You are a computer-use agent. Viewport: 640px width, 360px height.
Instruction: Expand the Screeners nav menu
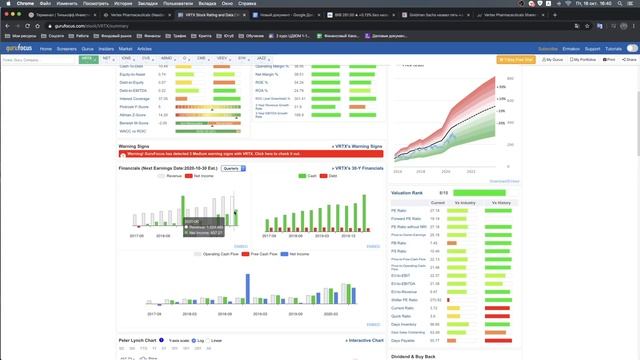tap(67, 49)
